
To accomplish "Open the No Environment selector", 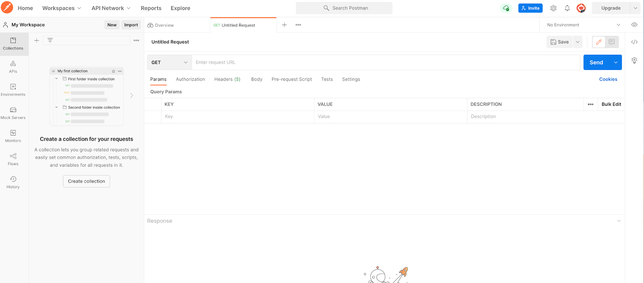I will pyautogui.click(x=584, y=25).
